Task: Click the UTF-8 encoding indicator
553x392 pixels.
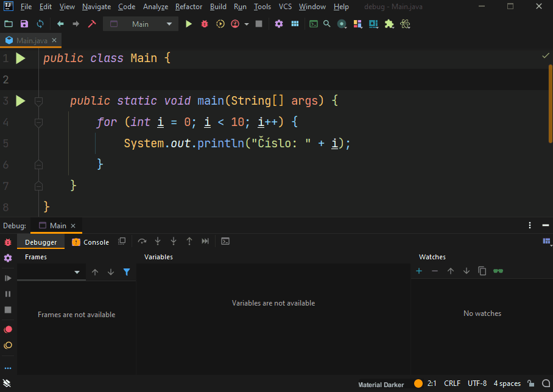Action: 477,383
